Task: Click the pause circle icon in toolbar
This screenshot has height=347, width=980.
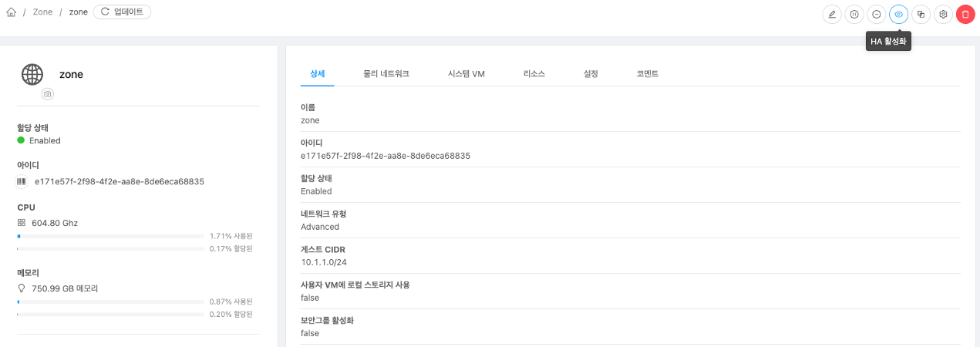Action: point(854,14)
